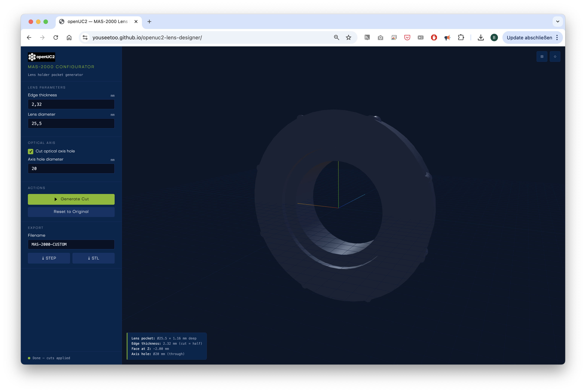Go to browser home page
The height and width of the screenshot is (392, 586).
(x=69, y=37)
